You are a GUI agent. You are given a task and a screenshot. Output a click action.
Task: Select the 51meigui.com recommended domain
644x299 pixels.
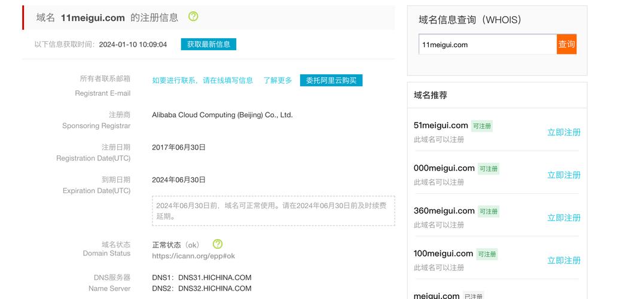coord(440,126)
